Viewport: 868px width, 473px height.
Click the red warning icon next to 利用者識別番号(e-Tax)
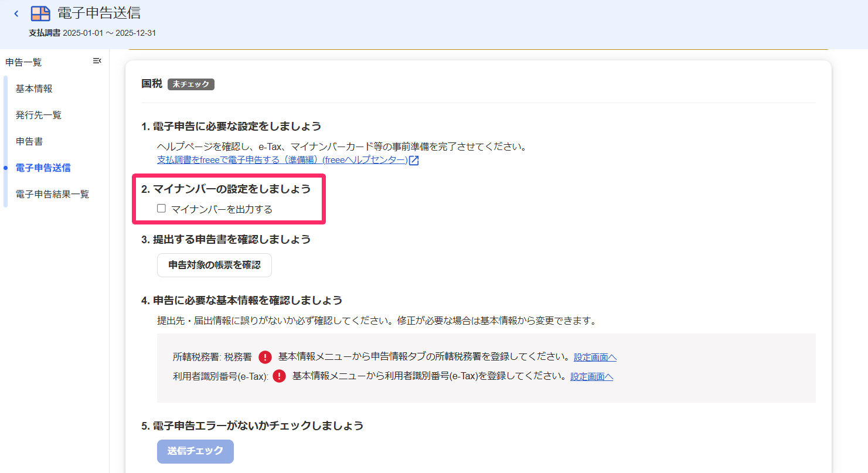(x=279, y=376)
